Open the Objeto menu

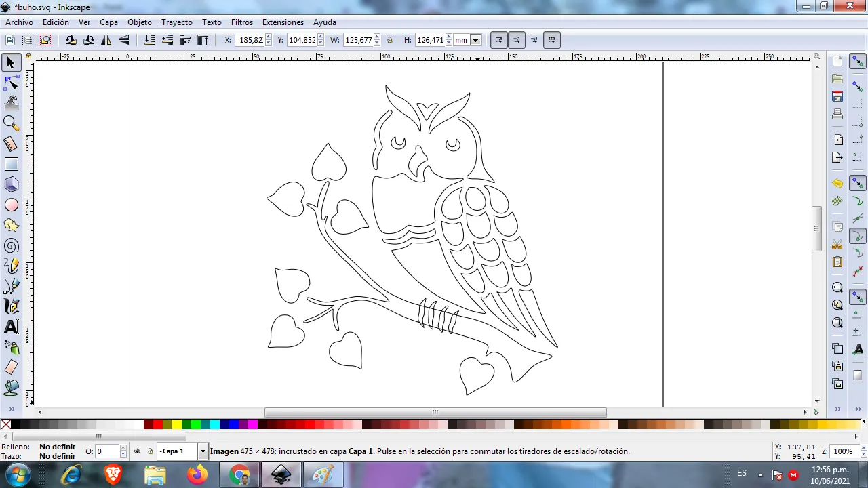(x=140, y=22)
